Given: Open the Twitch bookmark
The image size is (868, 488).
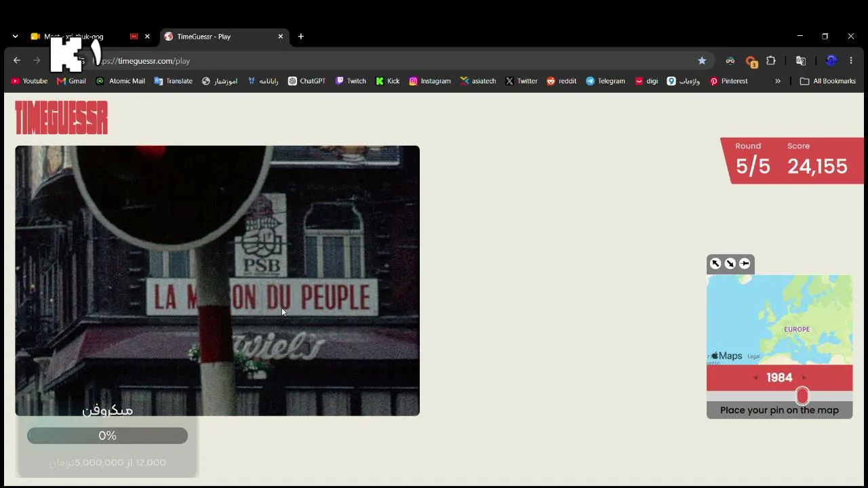Looking at the screenshot, I should click(351, 81).
